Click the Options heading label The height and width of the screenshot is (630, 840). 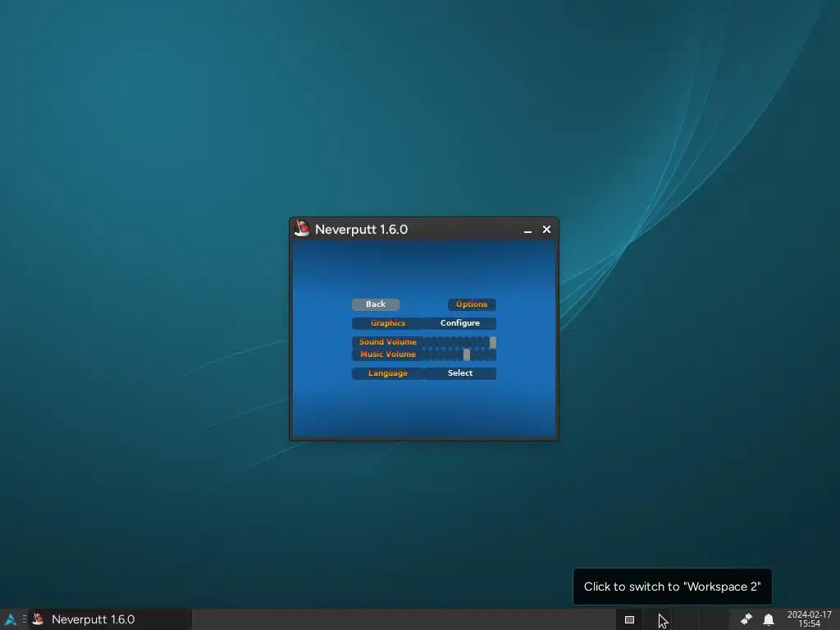coord(472,304)
